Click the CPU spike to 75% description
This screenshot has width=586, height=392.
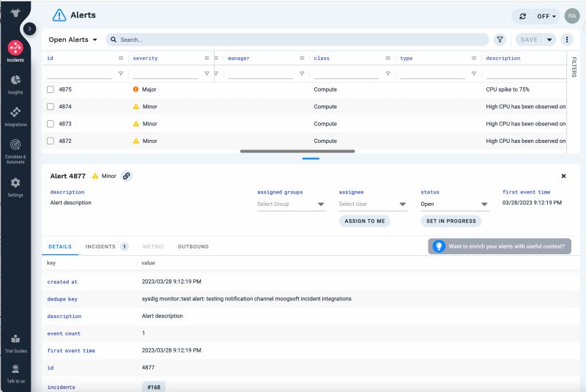508,89
